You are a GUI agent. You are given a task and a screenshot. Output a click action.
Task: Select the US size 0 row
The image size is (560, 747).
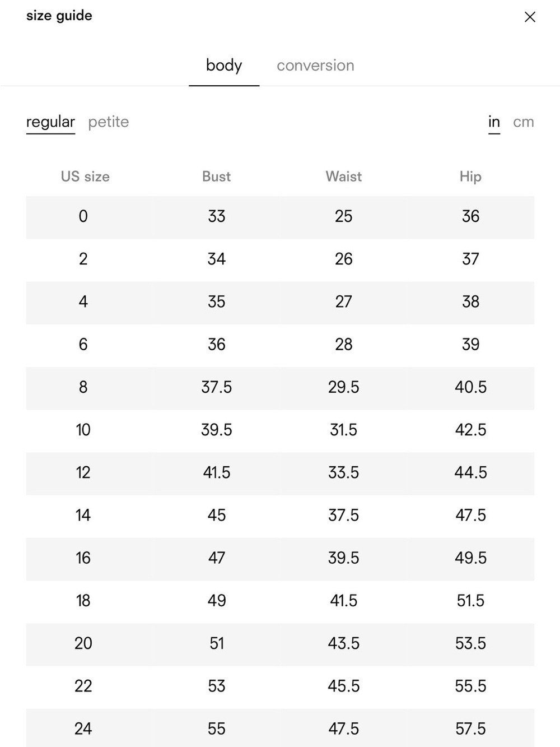coord(280,217)
